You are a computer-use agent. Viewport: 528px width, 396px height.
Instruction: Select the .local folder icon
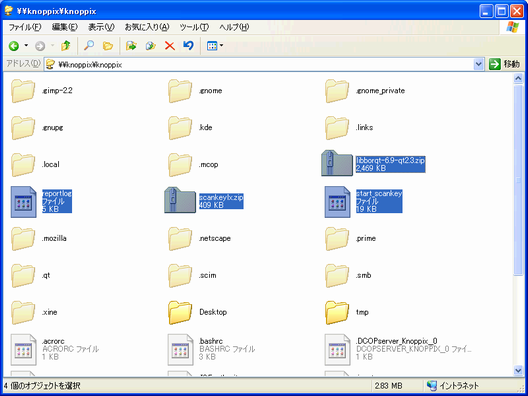(23, 165)
